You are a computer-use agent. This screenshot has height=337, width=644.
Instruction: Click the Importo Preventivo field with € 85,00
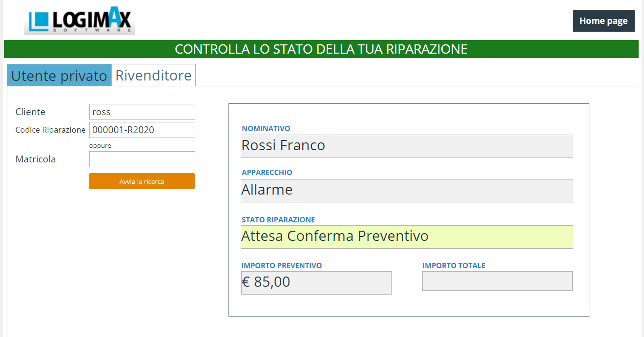tap(316, 282)
